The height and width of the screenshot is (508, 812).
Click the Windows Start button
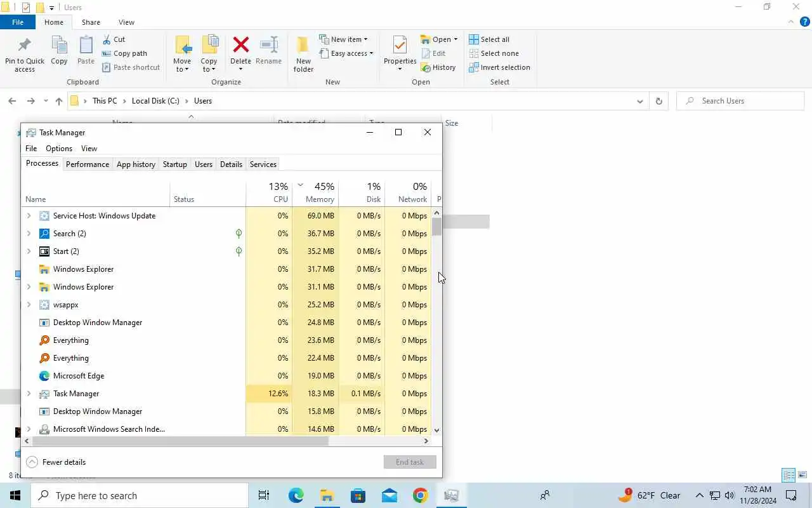pos(15,495)
